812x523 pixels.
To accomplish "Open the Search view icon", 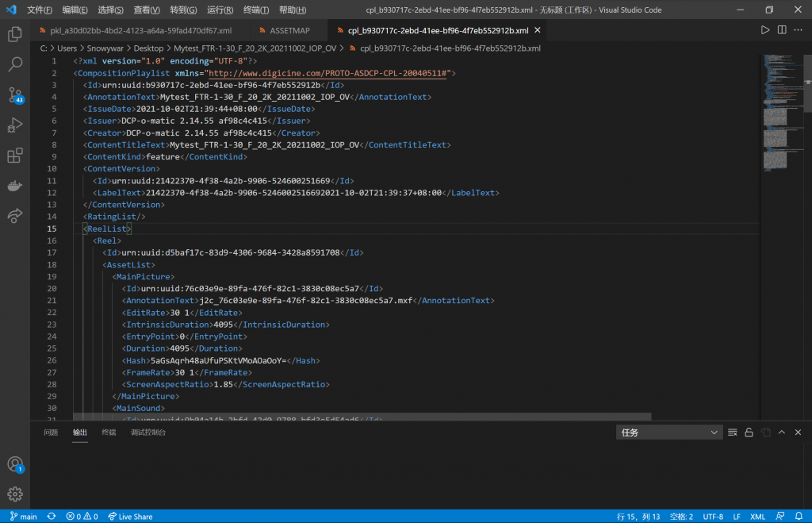I will click(14, 64).
